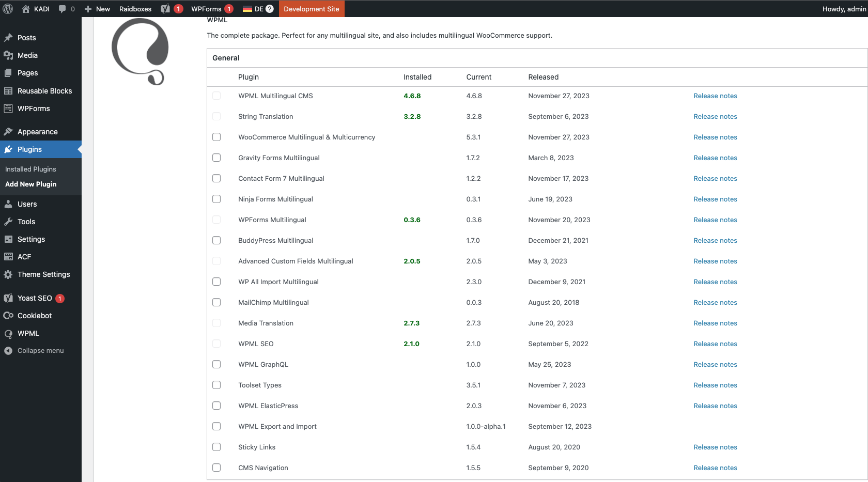
Task: Open WPForms admin bar menu
Action: tap(212, 9)
